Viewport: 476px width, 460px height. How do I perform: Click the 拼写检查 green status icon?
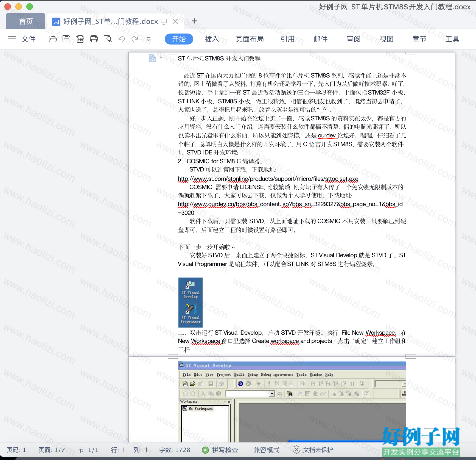[205, 450]
